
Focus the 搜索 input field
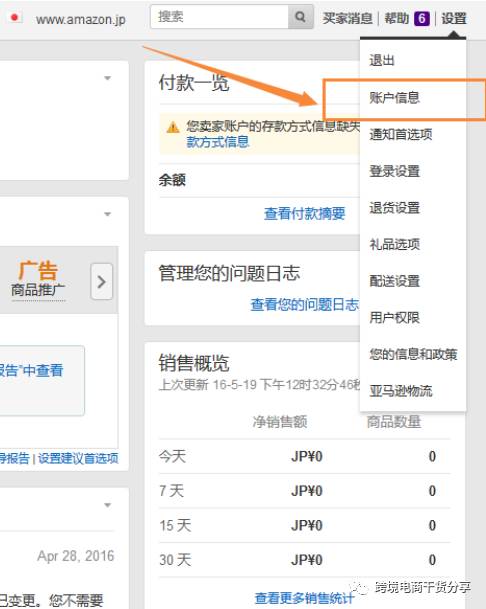coord(219,17)
